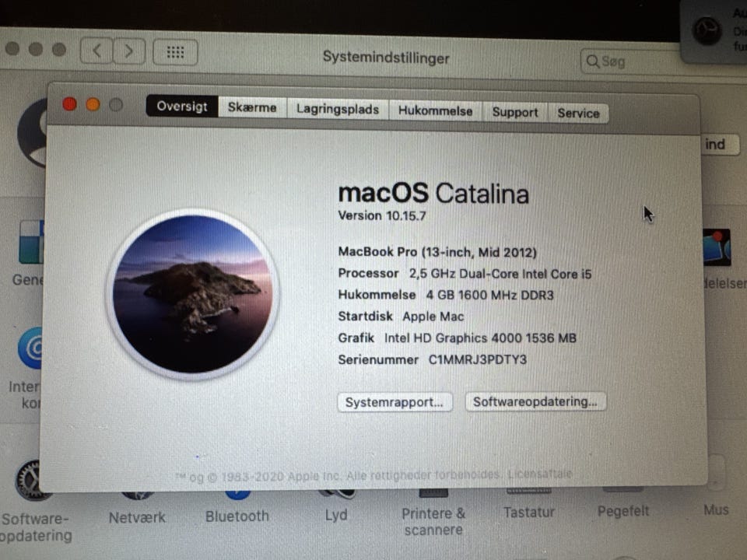The width and height of the screenshot is (747, 560).
Task: Click serial number 'C1MMRJ3PDTY3'
Action: [x=478, y=359]
